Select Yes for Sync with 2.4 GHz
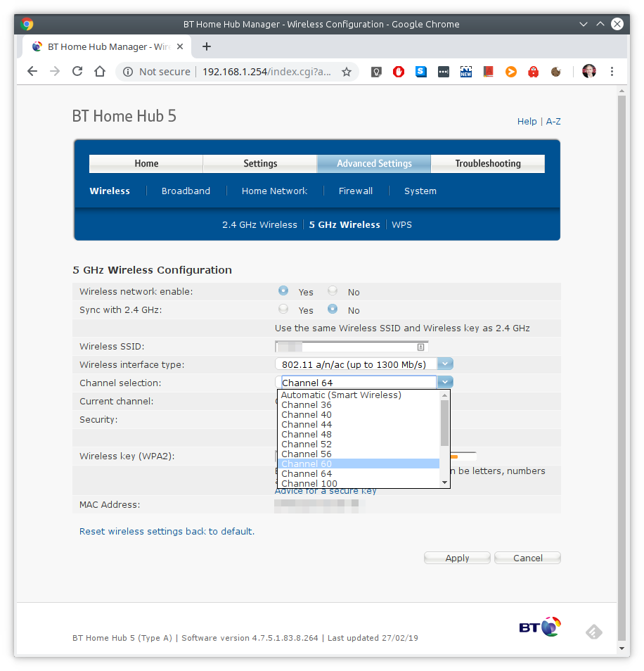Viewport: 644px width, 671px height. (283, 309)
